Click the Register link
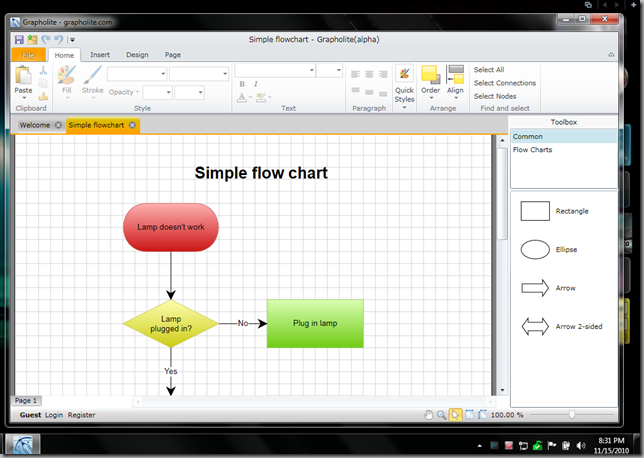The height and width of the screenshot is (458, 644). pyautogui.click(x=81, y=415)
